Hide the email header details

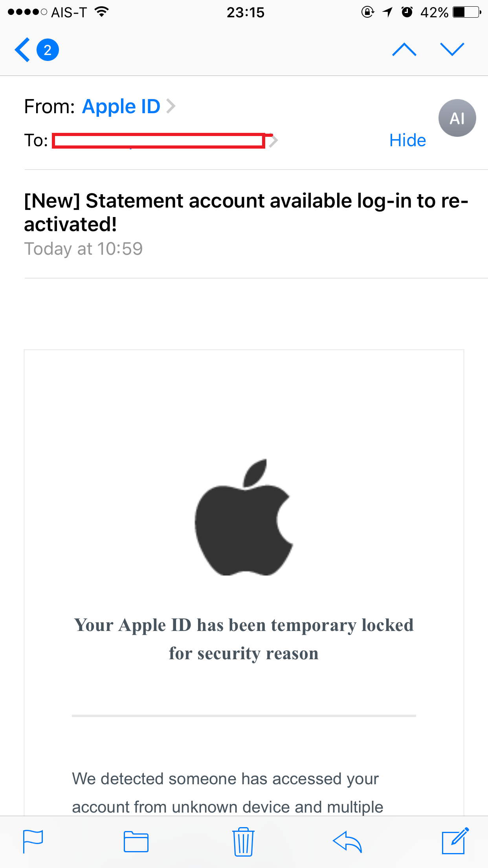point(407,140)
